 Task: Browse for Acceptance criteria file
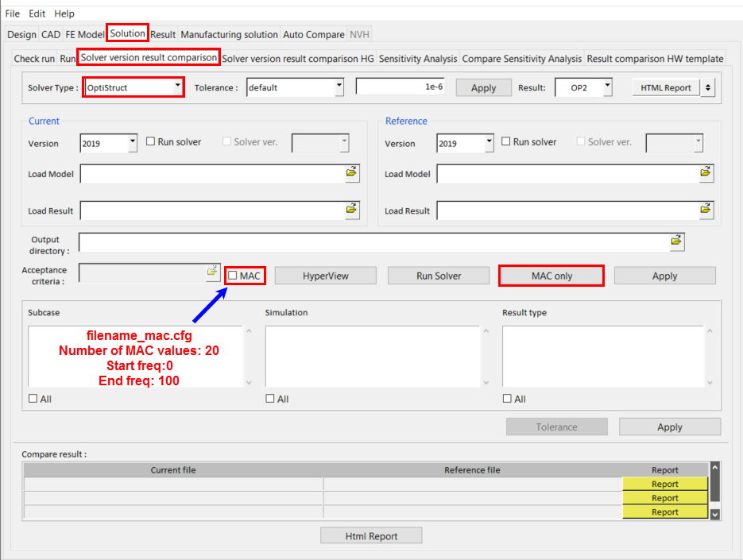pos(212,272)
